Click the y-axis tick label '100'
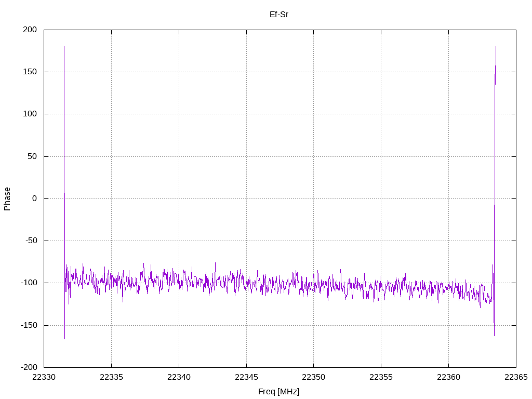 (x=30, y=114)
